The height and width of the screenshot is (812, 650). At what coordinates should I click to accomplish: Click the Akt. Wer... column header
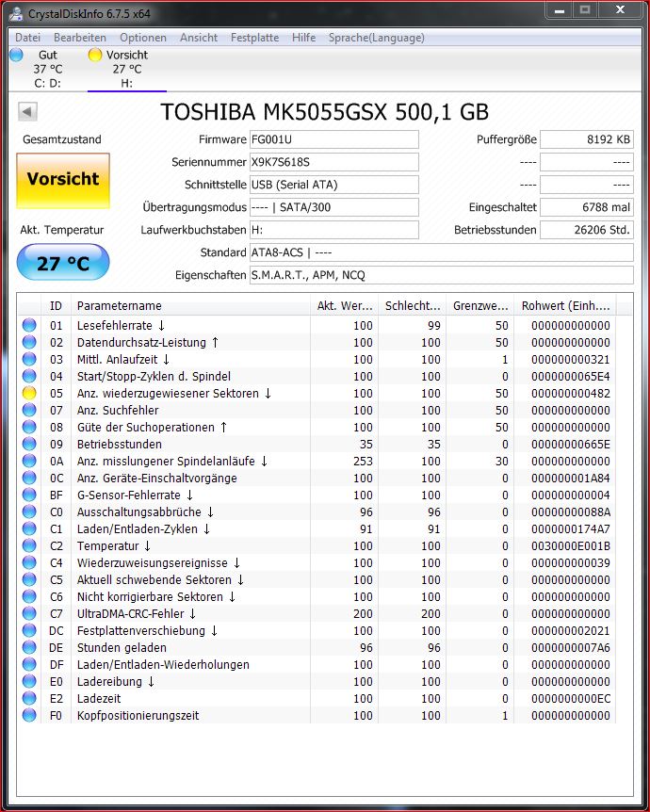(345, 305)
